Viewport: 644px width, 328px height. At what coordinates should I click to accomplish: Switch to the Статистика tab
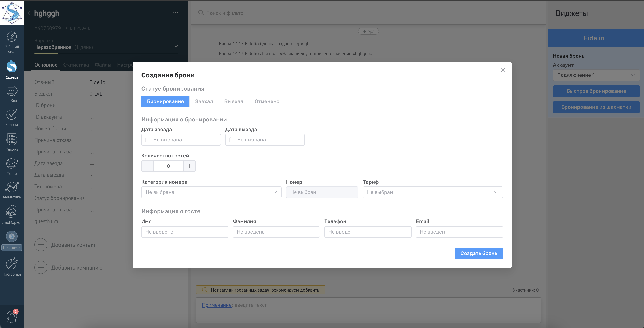[x=76, y=65]
